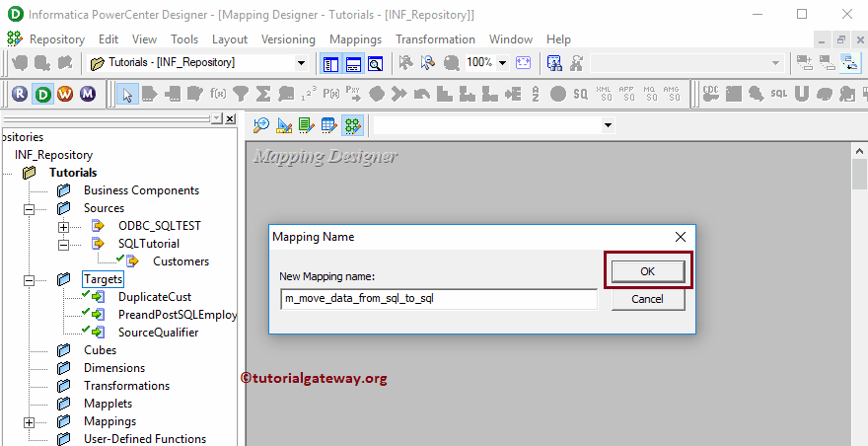Click the Sorter A-Z transformation icon
The width and height of the screenshot is (868, 446).
click(536, 94)
